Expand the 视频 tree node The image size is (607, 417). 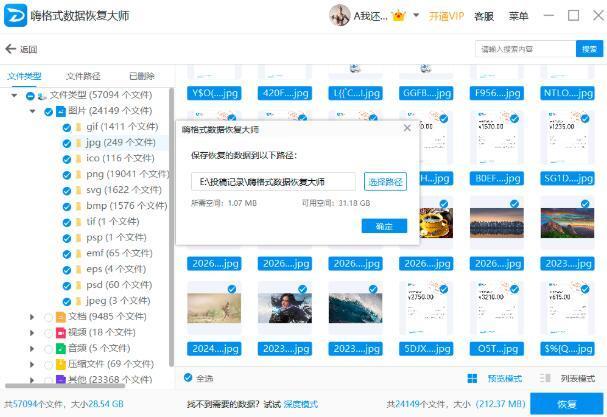click(x=32, y=333)
